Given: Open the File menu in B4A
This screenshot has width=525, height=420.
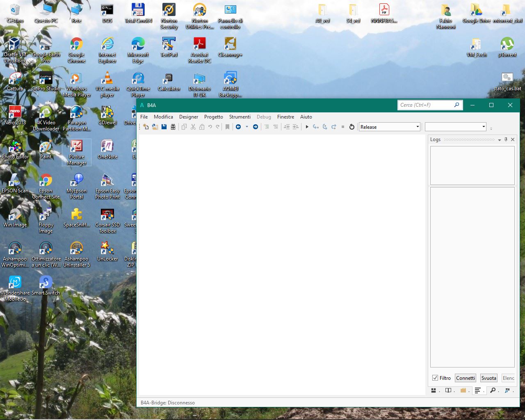Looking at the screenshot, I should pyautogui.click(x=144, y=117).
